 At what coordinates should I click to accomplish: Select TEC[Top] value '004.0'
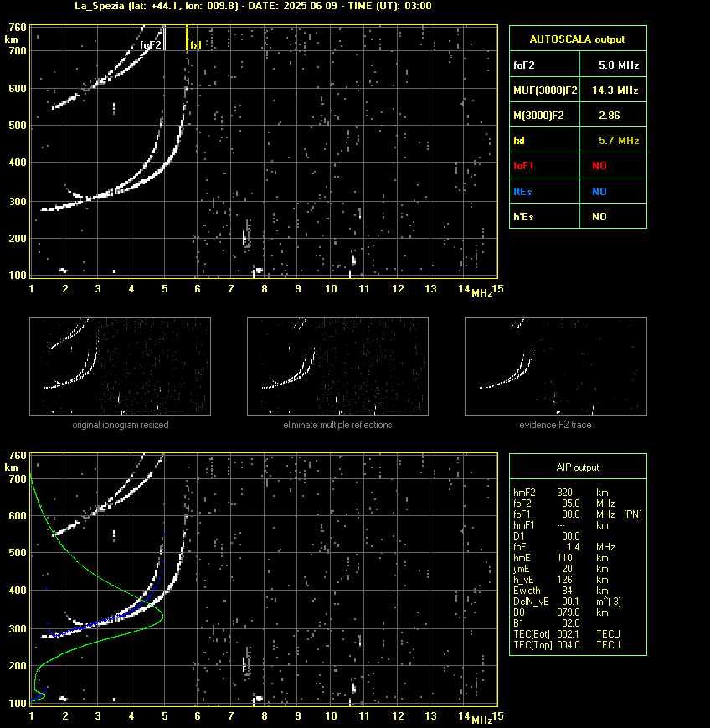coord(569,645)
